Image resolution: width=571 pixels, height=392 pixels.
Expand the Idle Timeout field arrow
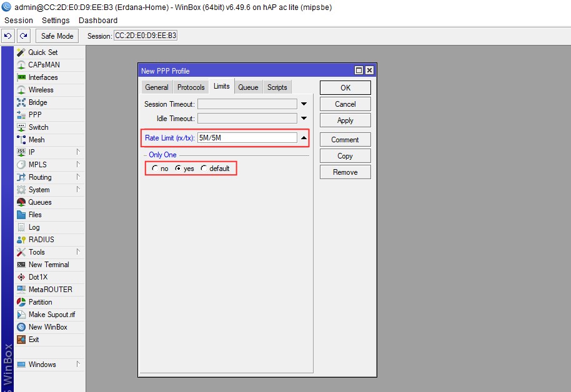point(304,119)
